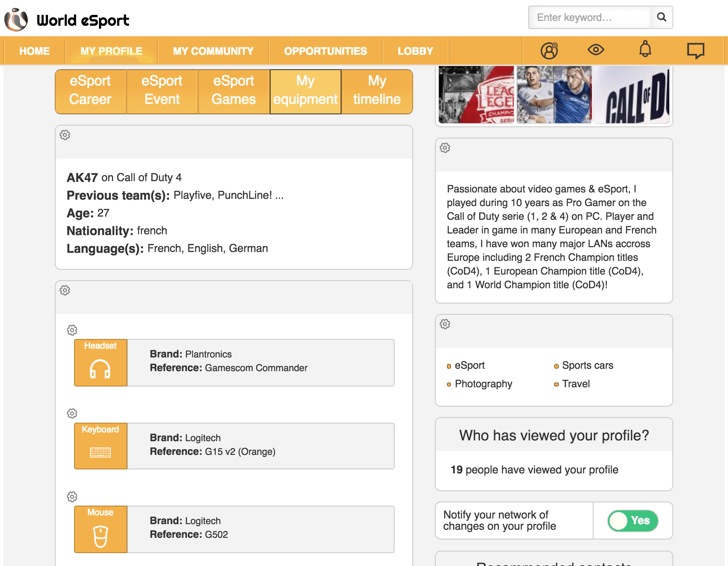Click the Keyboard equipment tile

(x=101, y=446)
